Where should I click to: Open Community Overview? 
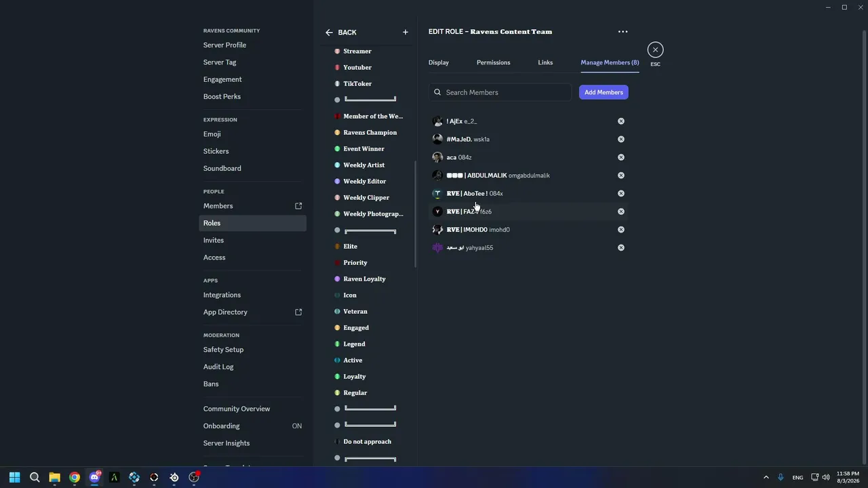(253, 409)
